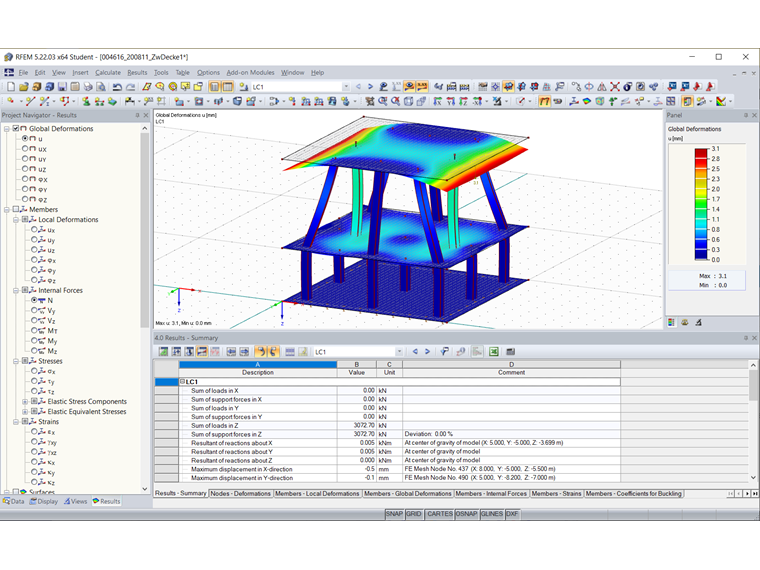The width and height of the screenshot is (760, 570).
Task: Toggle the Global Deformations checkbox
Action: click(x=16, y=128)
